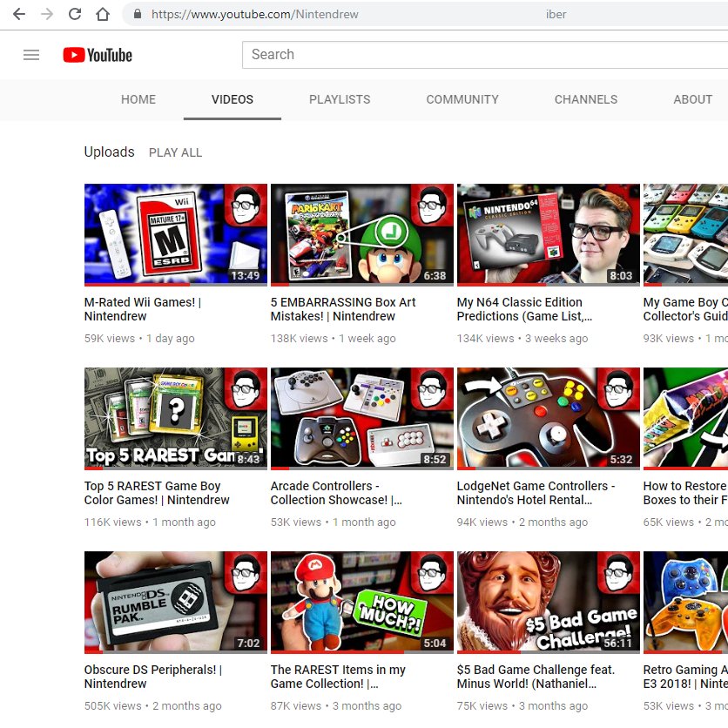728x728 pixels.
Task: Open the COMMUNITY tab
Action: click(462, 99)
